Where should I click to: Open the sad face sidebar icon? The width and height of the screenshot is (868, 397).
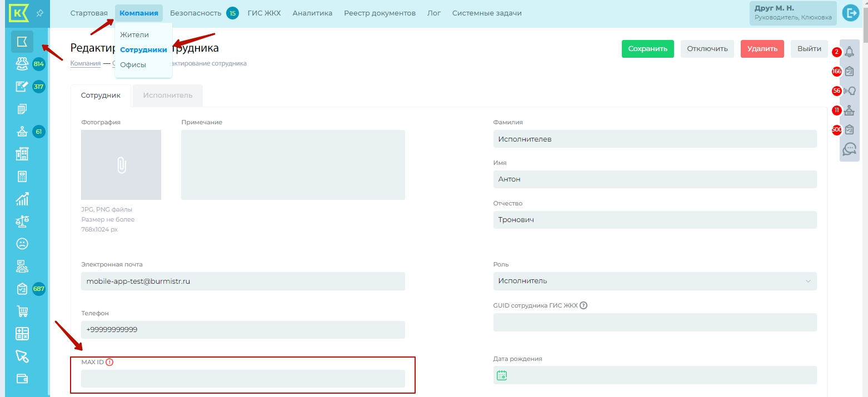point(22,244)
